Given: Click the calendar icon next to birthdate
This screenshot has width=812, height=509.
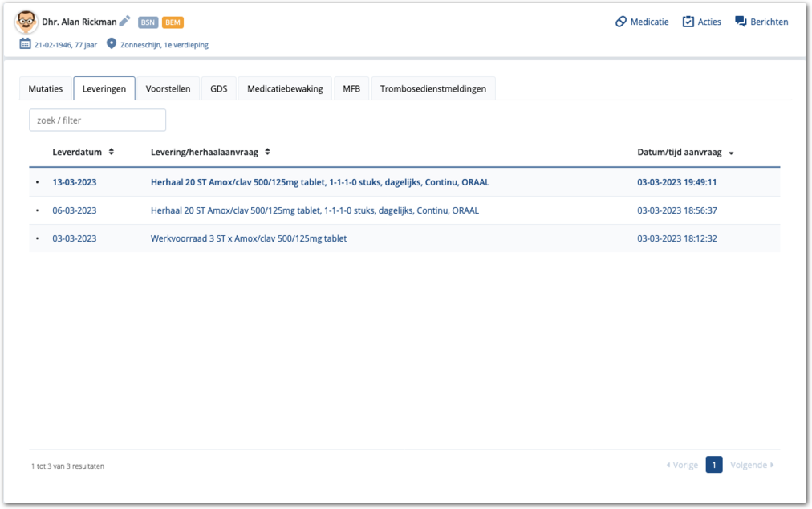Looking at the screenshot, I should pos(25,44).
